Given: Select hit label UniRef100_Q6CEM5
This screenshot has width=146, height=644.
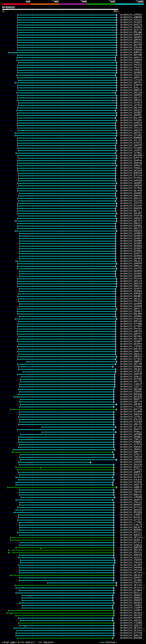Looking at the screenshot, I should [x=131, y=397].
